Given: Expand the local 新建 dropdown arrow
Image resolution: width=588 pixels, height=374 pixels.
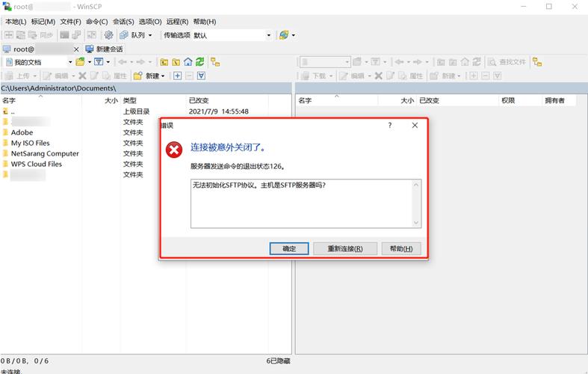Looking at the screenshot, I should click(163, 76).
